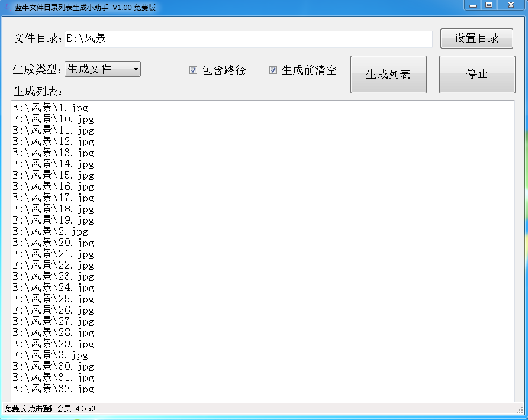Viewport: 528px width, 420px height.
Task: Click the list entry E:\风景\28.jpg
Action: point(53,333)
